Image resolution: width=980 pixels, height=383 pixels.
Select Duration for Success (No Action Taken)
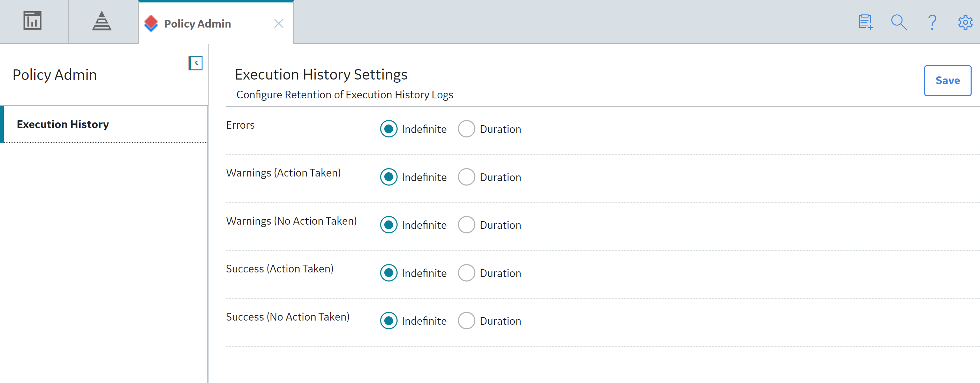(466, 321)
